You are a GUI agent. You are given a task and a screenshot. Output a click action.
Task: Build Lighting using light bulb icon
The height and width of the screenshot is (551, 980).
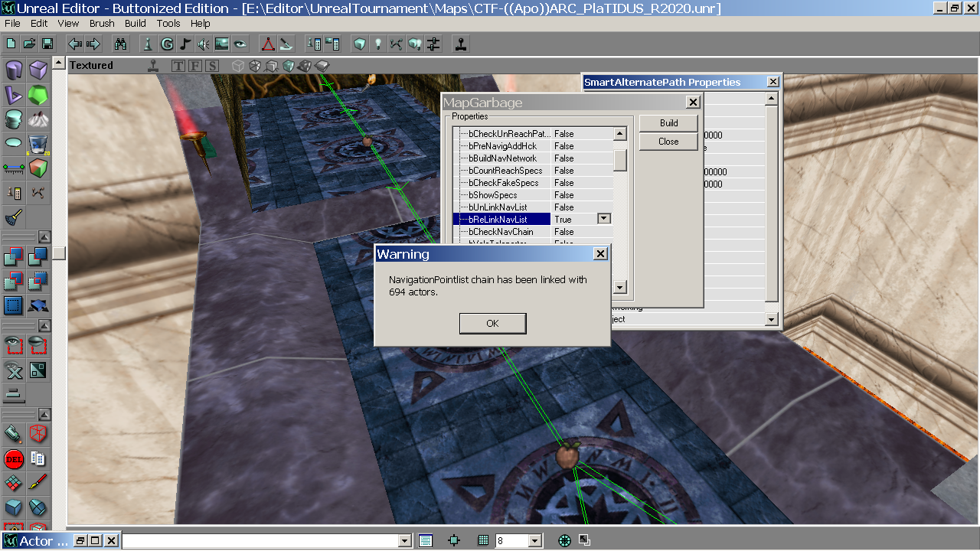(378, 44)
